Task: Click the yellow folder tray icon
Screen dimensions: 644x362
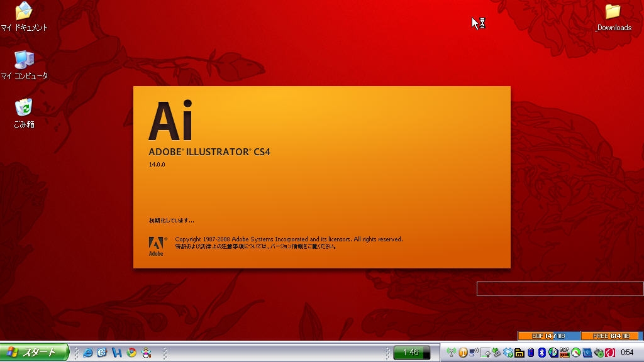Action: pos(519,353)
